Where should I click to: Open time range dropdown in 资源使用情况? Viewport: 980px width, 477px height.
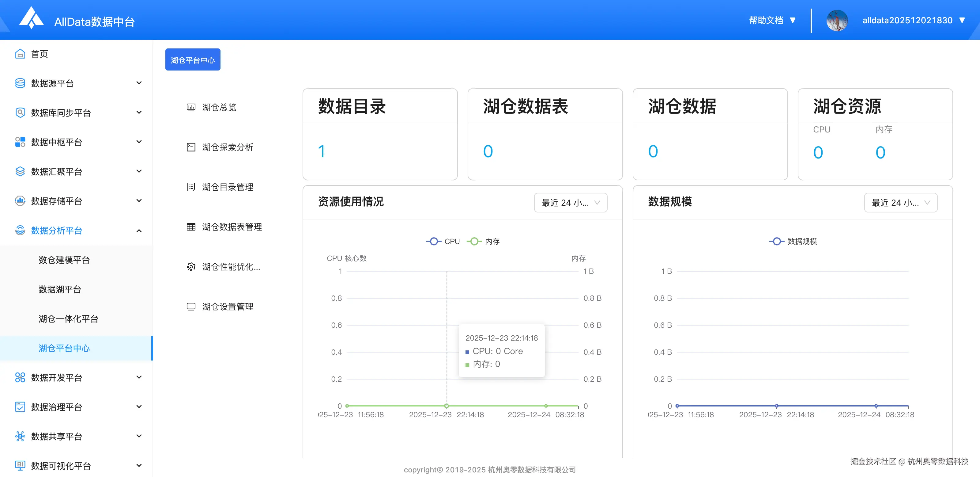click(x=570, y=203)
